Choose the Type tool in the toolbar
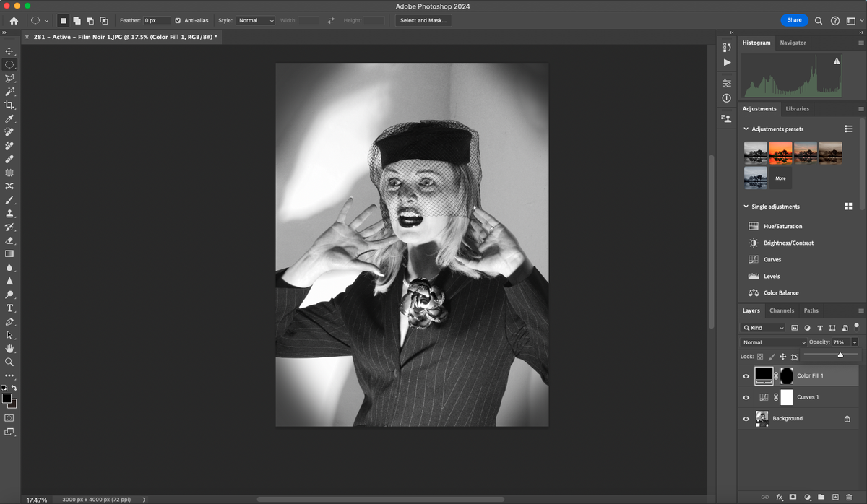 (9, 307)
